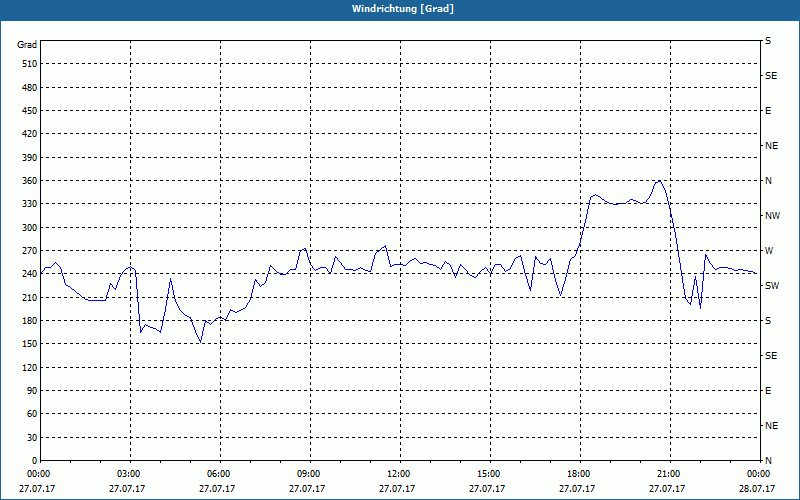Click the SW compass label
Screen dimensions: 800x500
(772, 286)
